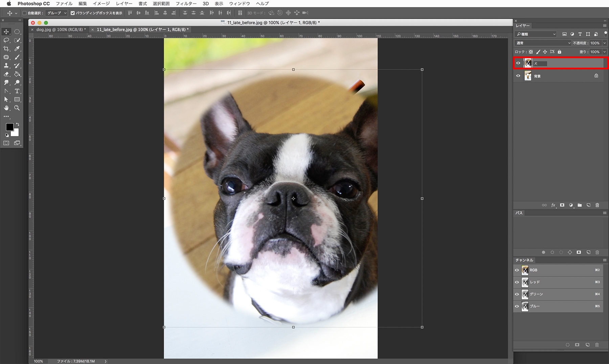
Task: Create a new layer in Layers panel
Action: [588, 205]
